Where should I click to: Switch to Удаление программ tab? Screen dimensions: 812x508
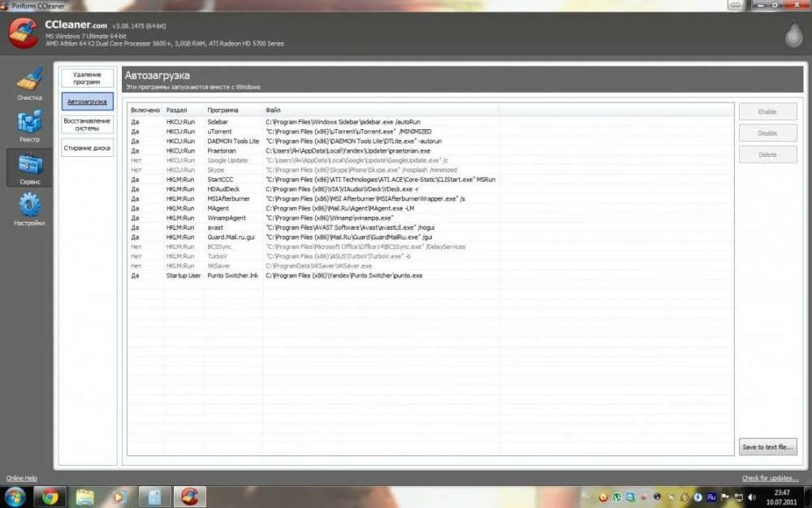click(x=87, y=78)
